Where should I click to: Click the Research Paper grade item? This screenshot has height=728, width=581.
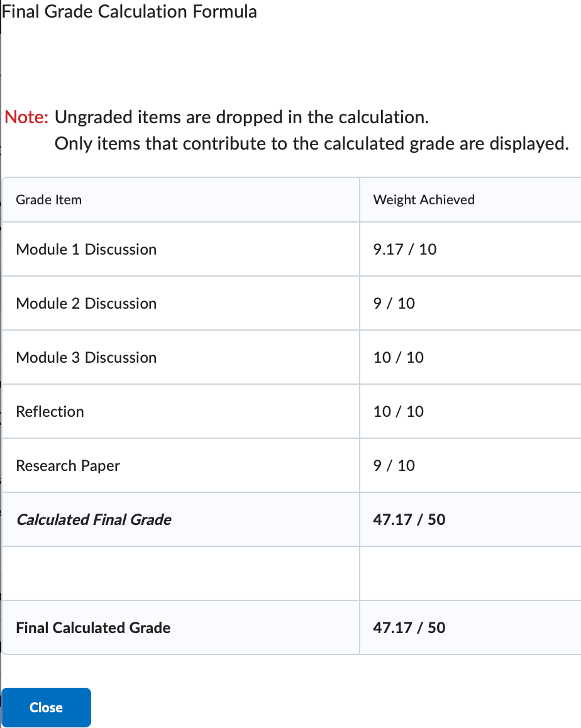[67, 466]
